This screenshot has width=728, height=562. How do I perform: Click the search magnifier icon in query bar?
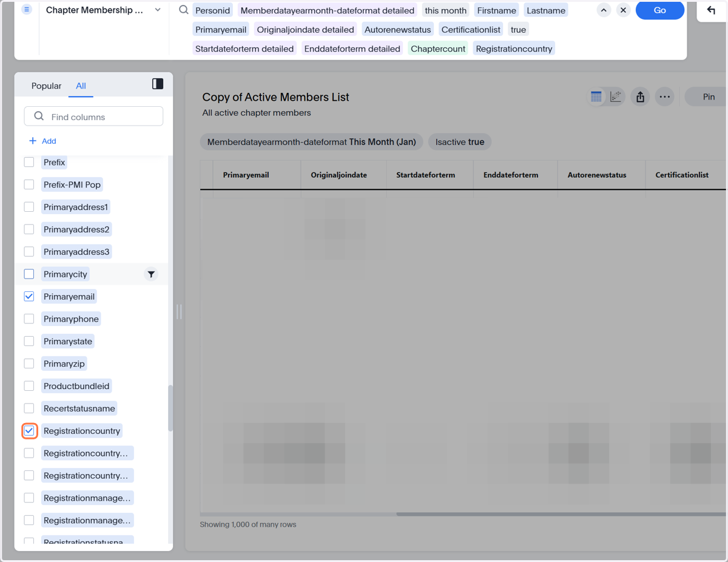tap(183, 10)
